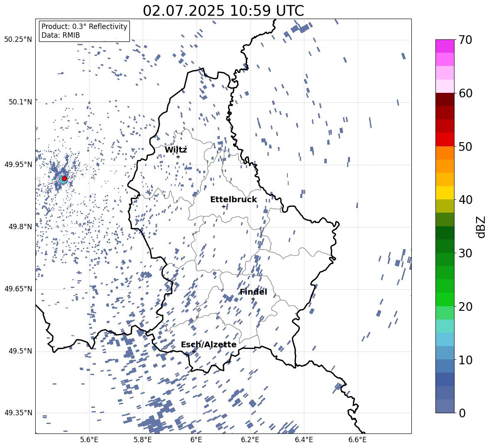
Task: Click the 20 colorbar tick value
Action: pos(465,306)
